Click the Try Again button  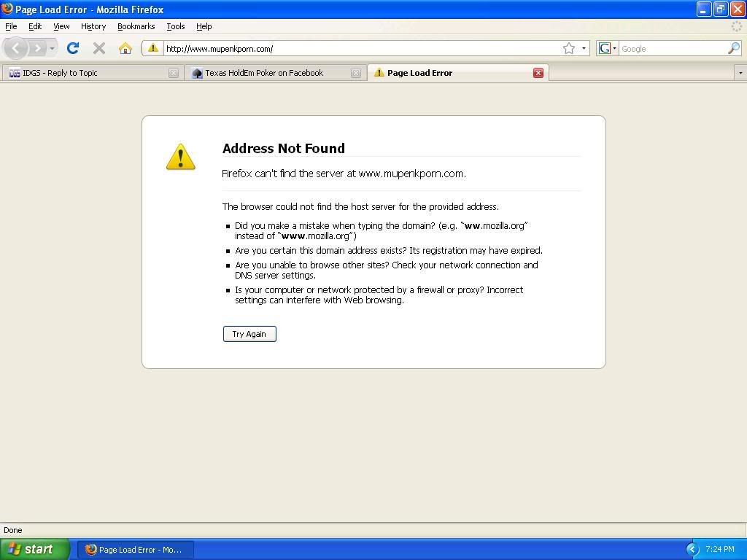pos(249,334)
